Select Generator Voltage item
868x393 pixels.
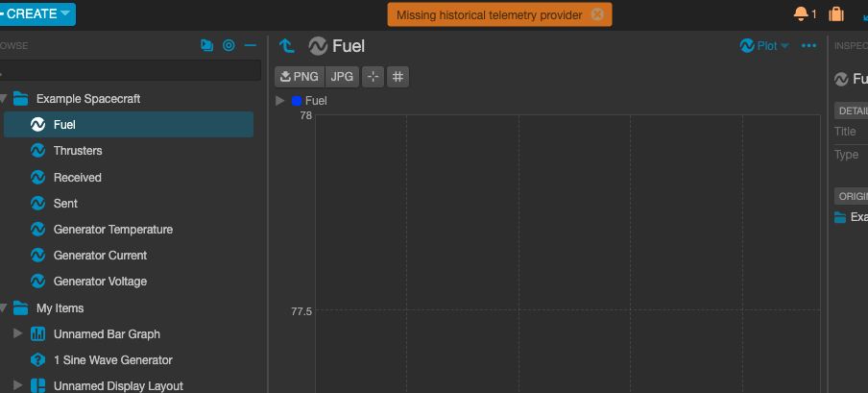[100, 282]
